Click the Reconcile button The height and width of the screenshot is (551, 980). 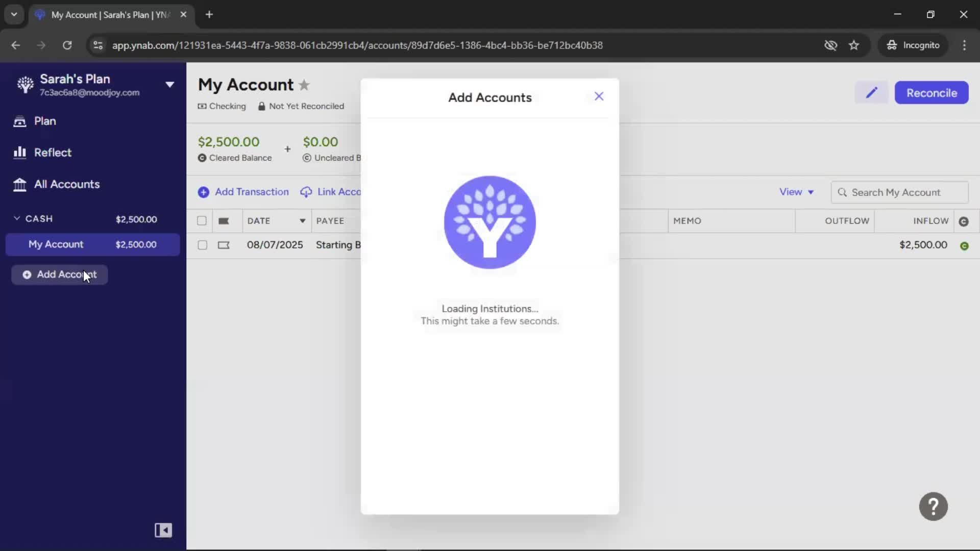pyautogui.click(x=932, y=93)
